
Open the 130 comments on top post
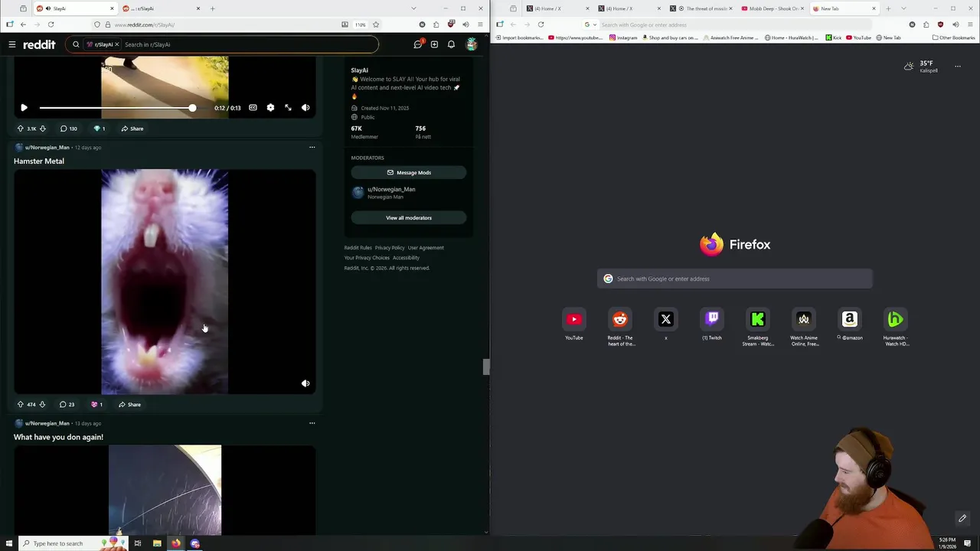[69, 129]
